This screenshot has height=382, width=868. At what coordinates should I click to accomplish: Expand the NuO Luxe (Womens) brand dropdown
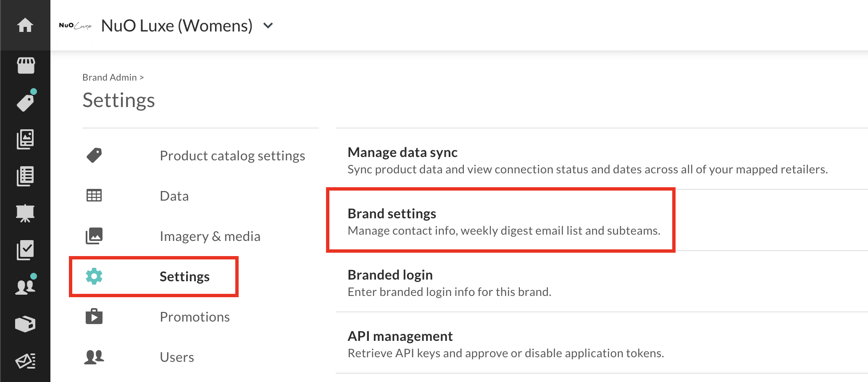click(268, 26)
